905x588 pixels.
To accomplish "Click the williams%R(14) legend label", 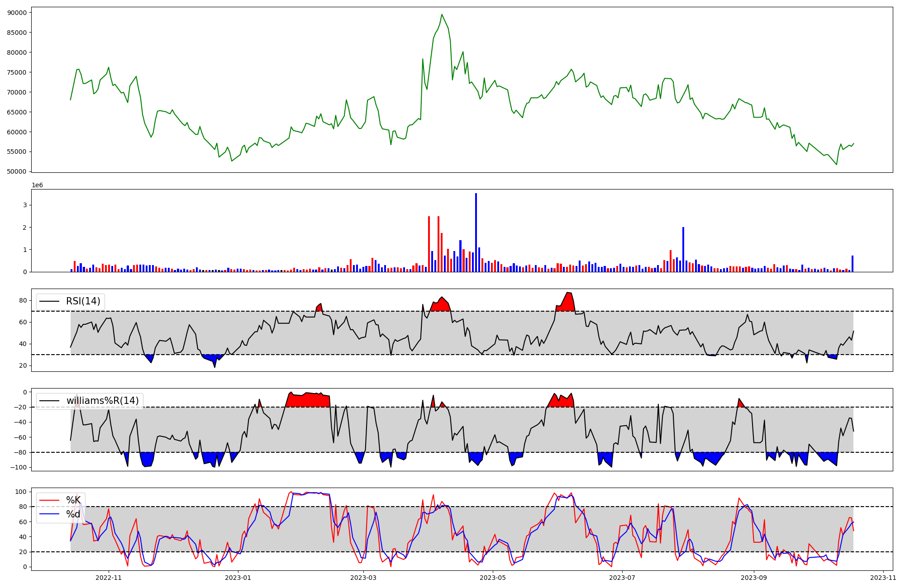I will pos(102,401).
